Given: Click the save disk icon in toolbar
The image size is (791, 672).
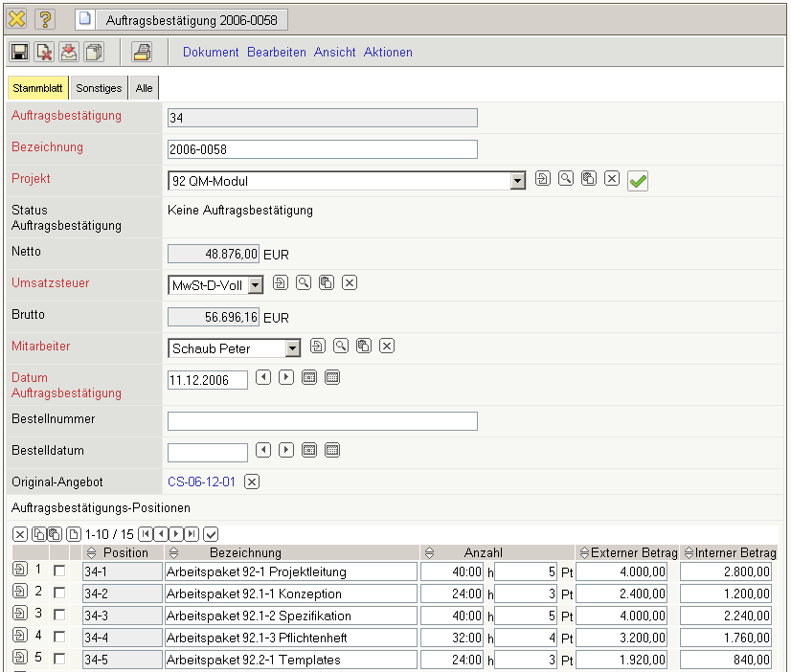Looking at the screenshot, I should [x=19, y=53].
